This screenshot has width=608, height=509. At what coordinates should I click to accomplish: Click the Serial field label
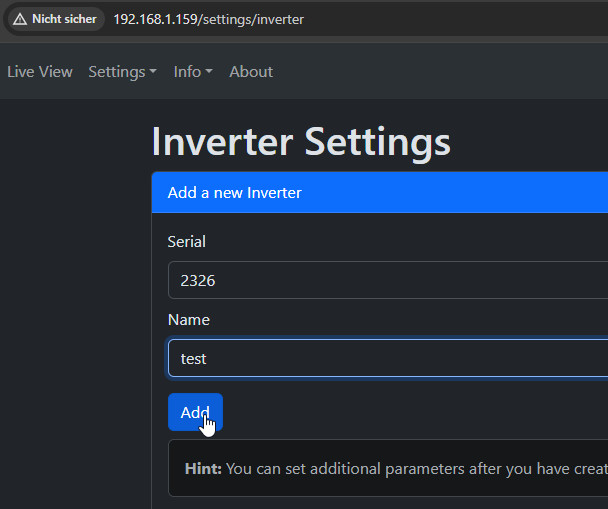pyautogui.click(x=187, y=242)
